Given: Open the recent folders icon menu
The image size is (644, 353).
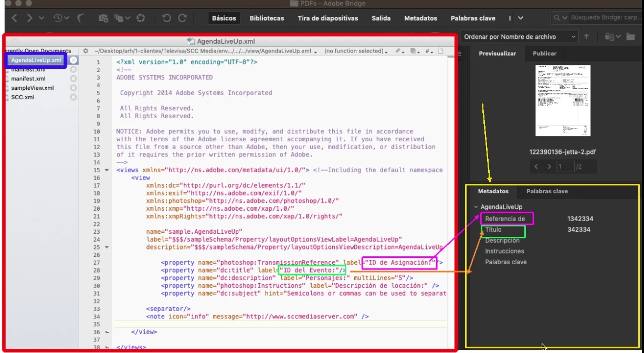Looking at the screenshot, I should coord(611,36).
